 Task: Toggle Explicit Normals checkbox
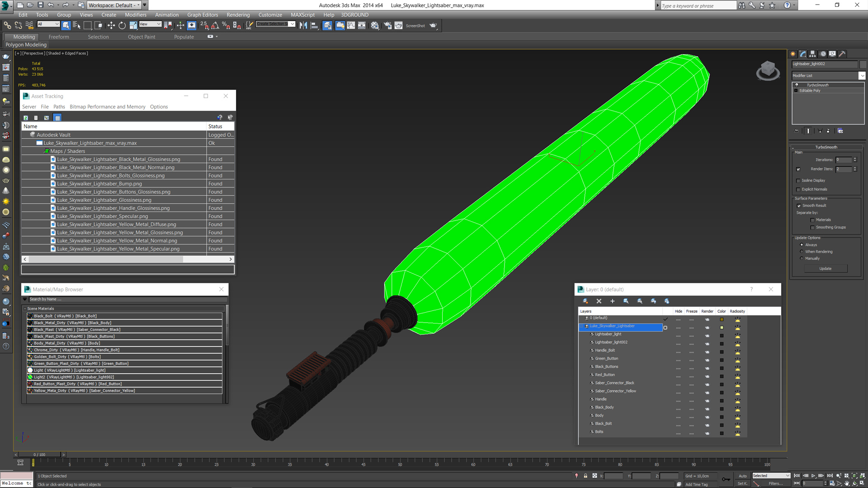tap(798, 190)
